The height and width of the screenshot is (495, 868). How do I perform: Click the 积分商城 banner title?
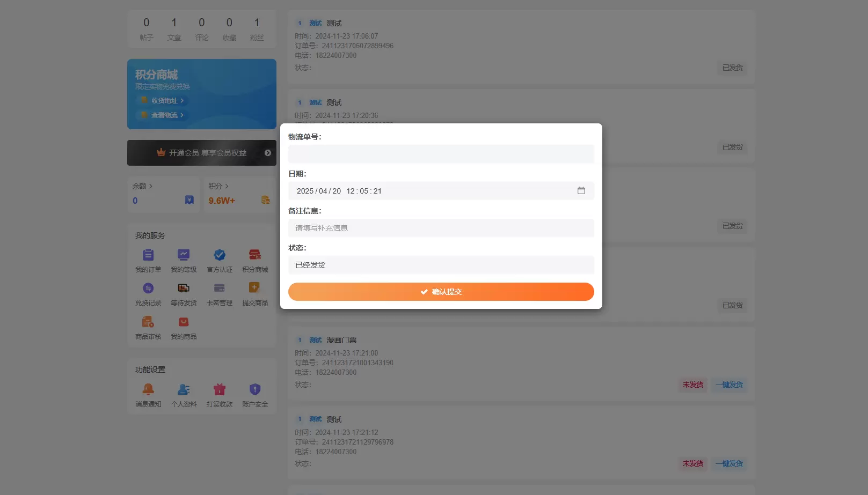click(x=156, y=75)
